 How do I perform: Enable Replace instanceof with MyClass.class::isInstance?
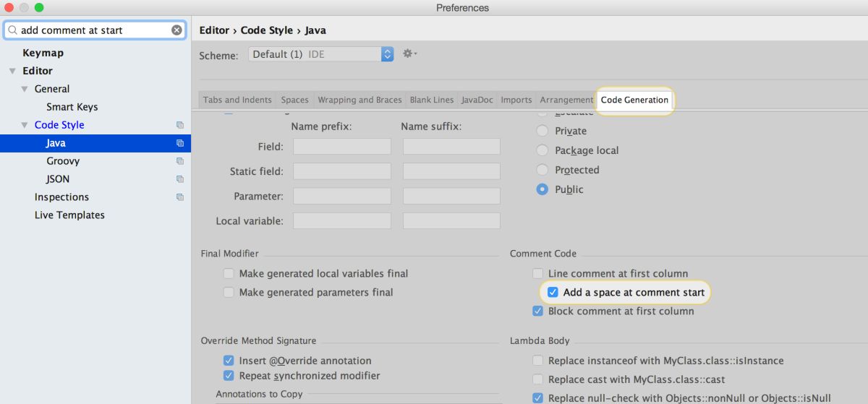[x=537, y=361]
